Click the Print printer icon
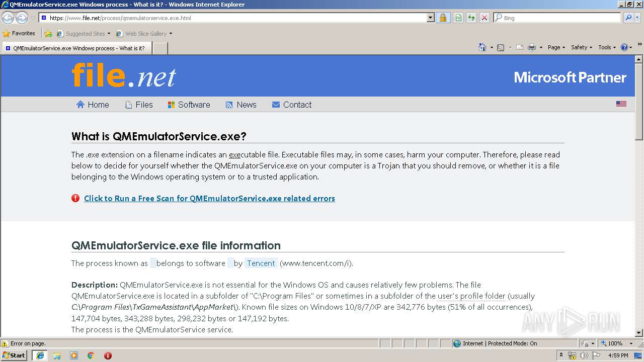The image size is (644, 362). 532,47
